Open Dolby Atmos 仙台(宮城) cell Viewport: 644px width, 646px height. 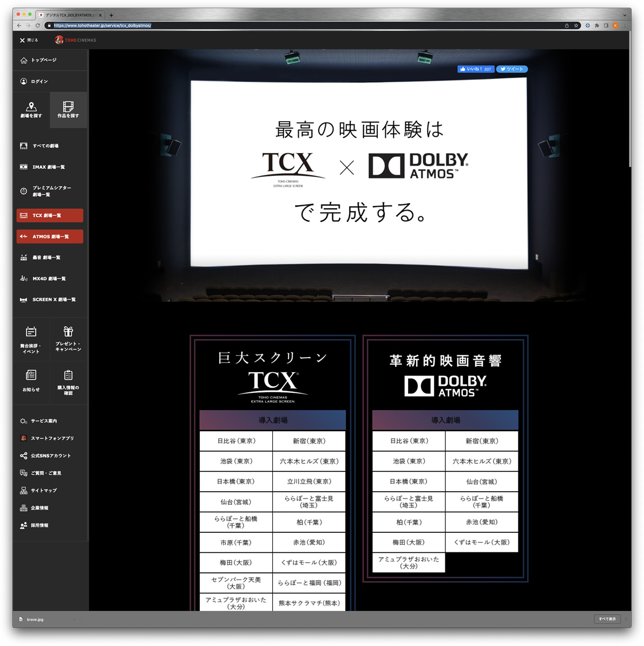click(482, 481)
